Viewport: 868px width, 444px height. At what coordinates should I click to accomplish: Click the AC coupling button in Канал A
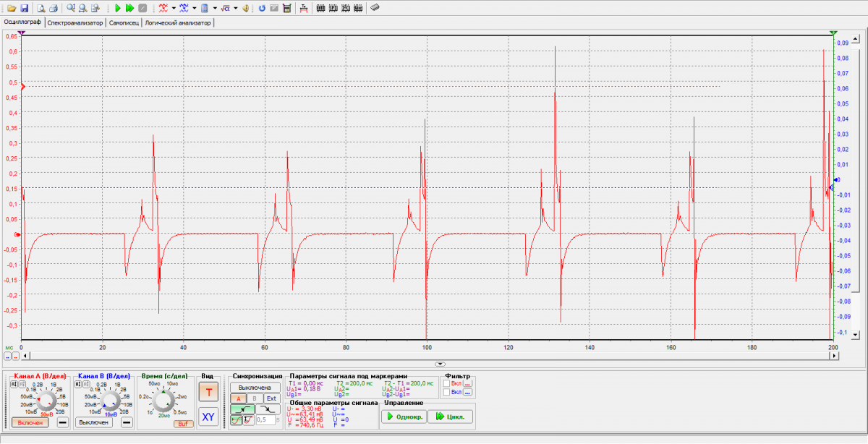point(13,385)
